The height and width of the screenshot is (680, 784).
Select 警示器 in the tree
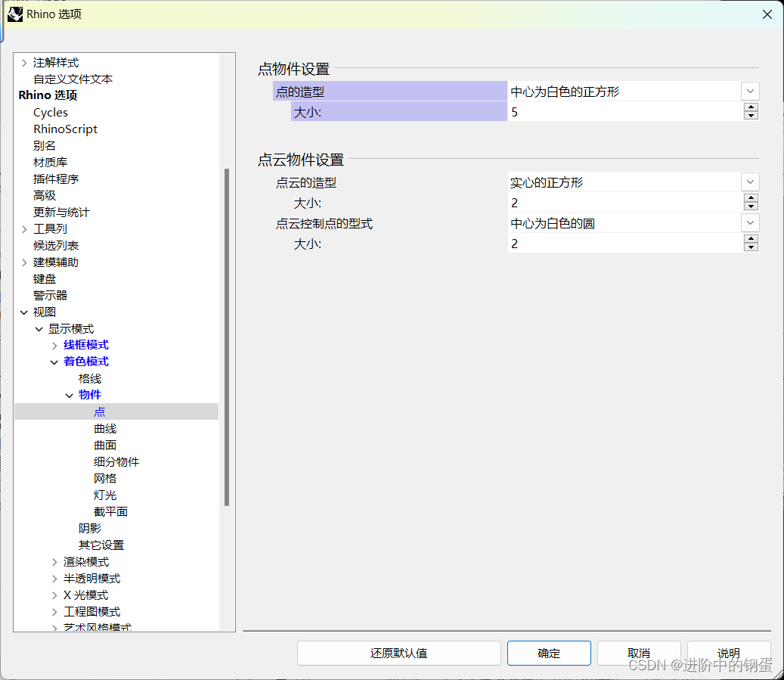point(50,295)
